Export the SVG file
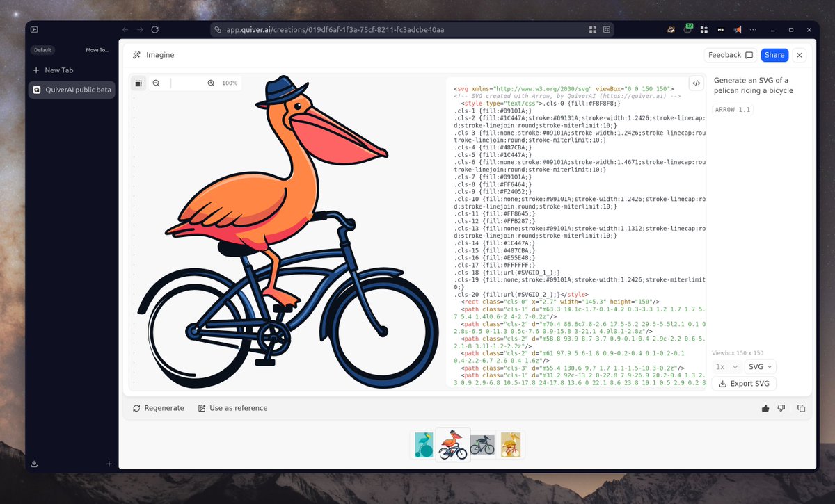 [x=744, y=384]
